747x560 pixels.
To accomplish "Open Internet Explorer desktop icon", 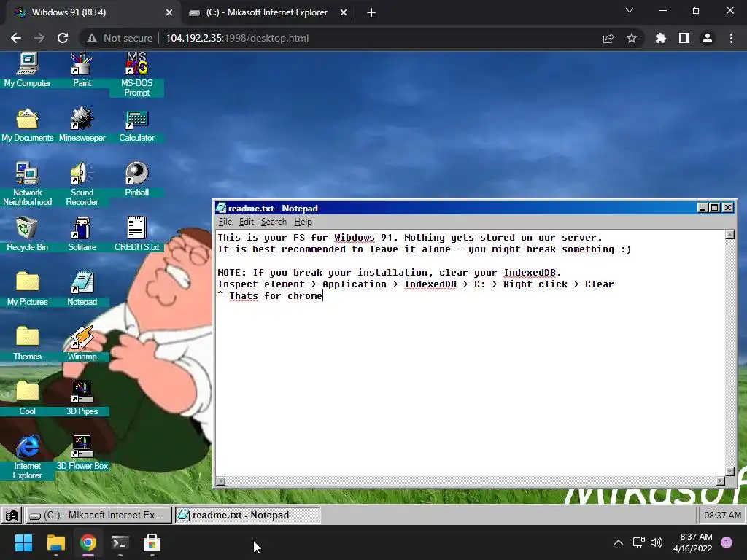I will point(27,458).
